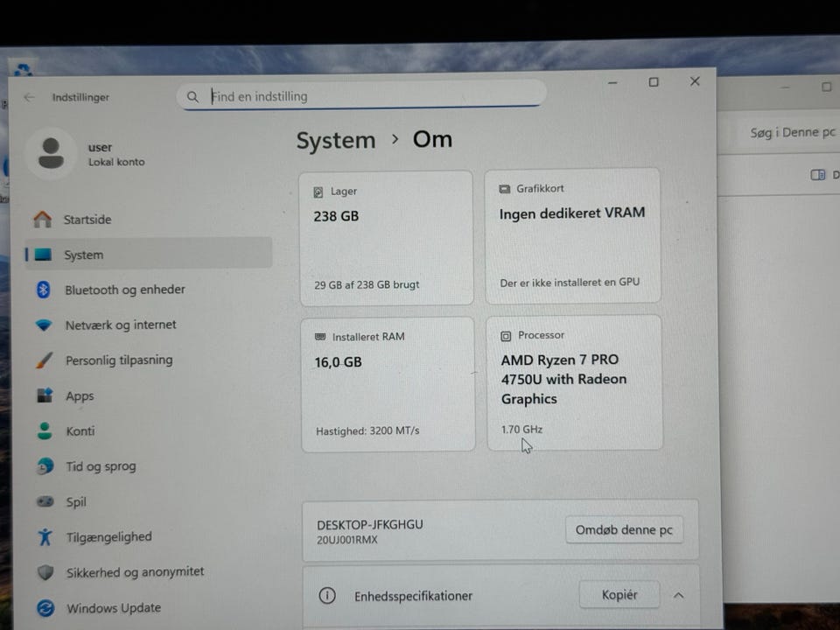Click 'Omdøb denne pc' button

pyautogui.click(x=624, y=530)
